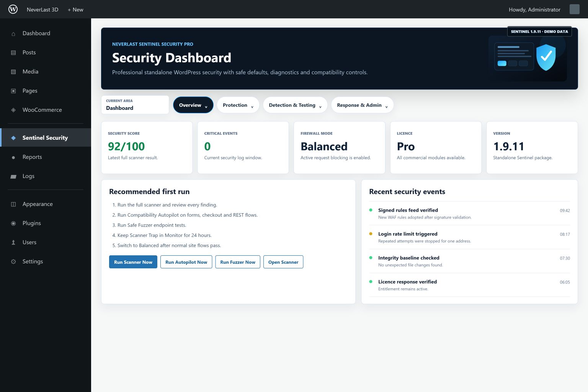588x392 pixels.
Task: Click the Version 1.9.11 value
Action: tap(508, 146)
